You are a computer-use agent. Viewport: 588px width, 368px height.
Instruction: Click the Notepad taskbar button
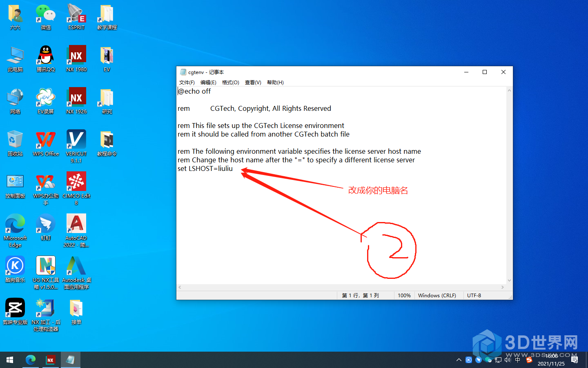pos(70,360)
